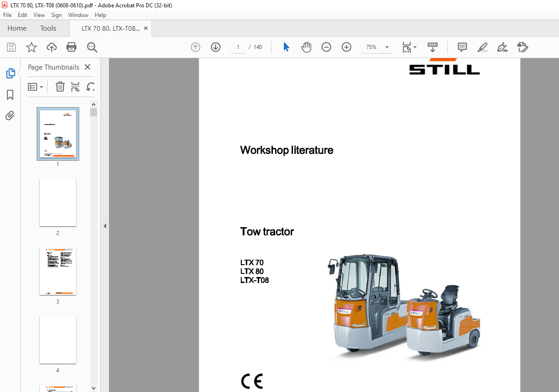Click the 'LTX 70' model text
This screenshot has height=392, width=559.
(x=252, y=263)
